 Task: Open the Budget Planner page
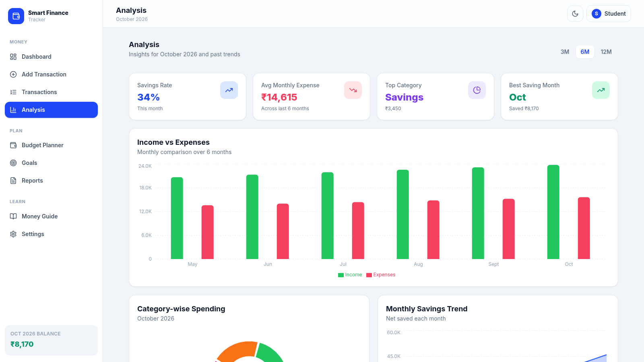click(x=51, y=145)
